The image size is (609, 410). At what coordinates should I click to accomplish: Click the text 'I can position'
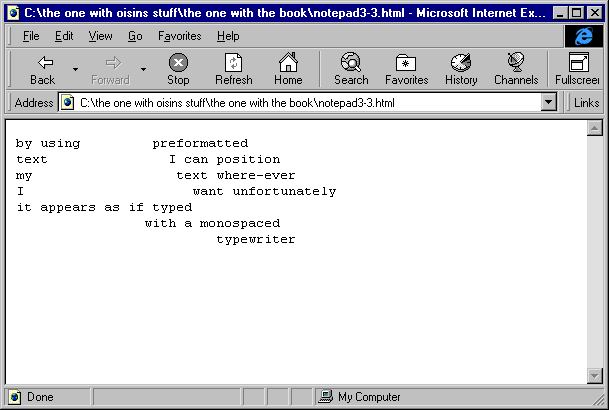224,160
